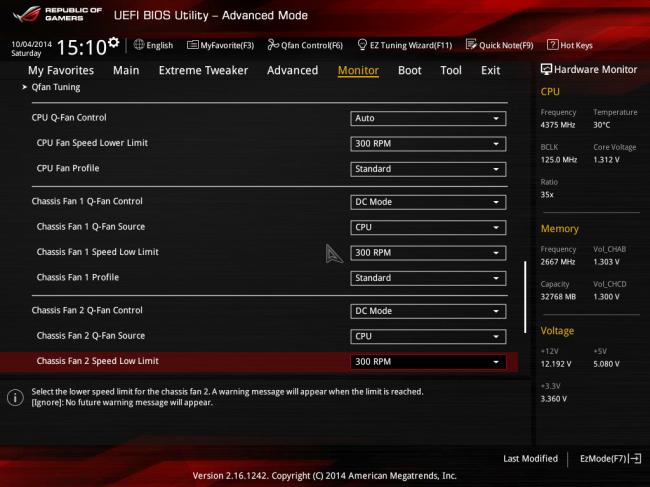Select the Chassis Fan 2 Q-Fan Control label
The image size is (650, 487).
(x=87, y=310)
